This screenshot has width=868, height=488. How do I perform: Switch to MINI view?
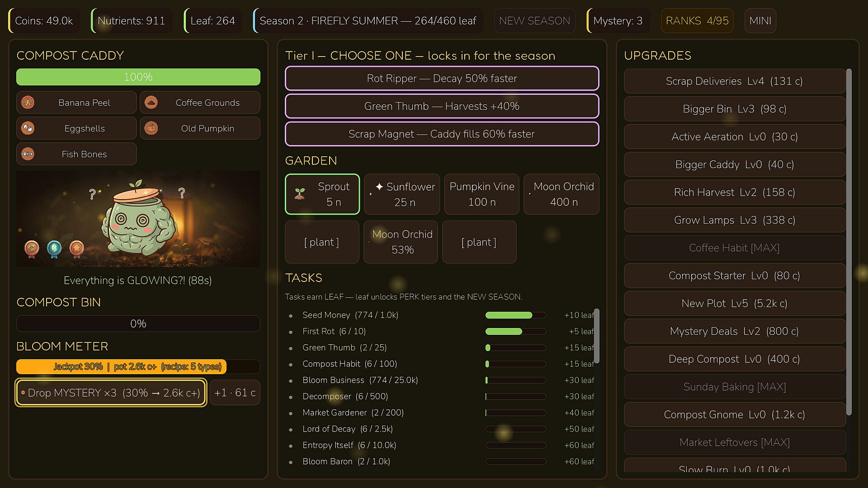pyautogui.click(x=760, y=21)
